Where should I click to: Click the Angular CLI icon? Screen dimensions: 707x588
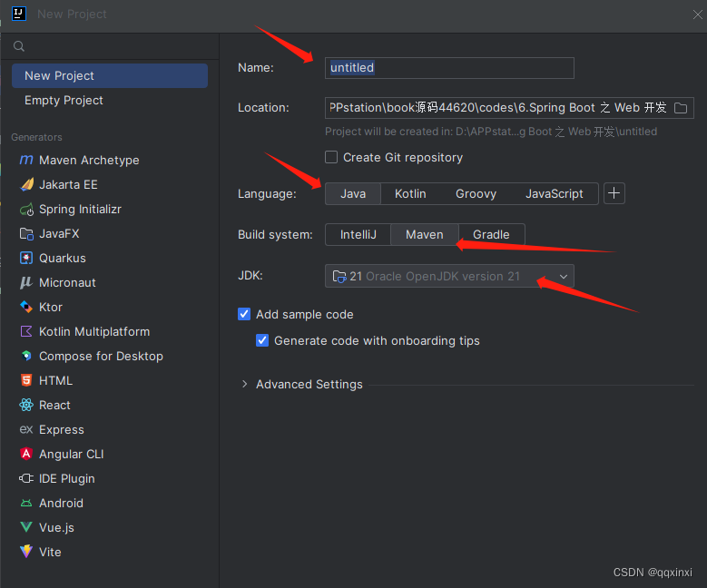click(x=26, y=455)
